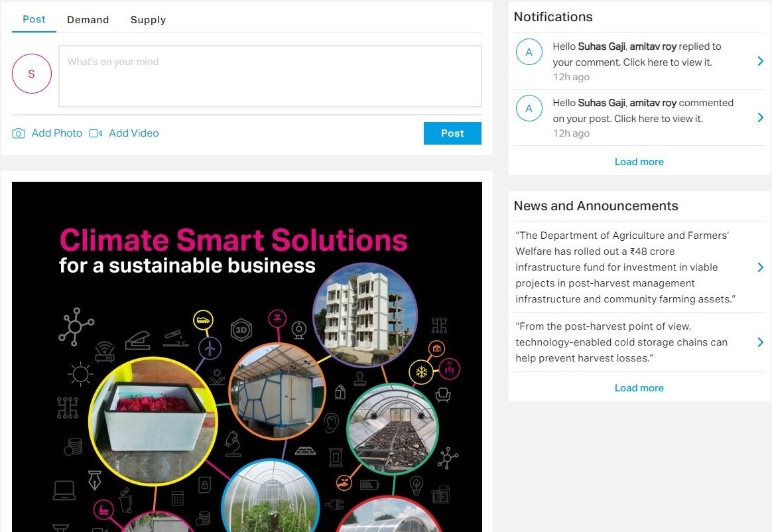This screenshot has height=532, width=772.
Task: Click the camera icon beside Add Photo
Action: pyautogui.click(x=19, y=133)
